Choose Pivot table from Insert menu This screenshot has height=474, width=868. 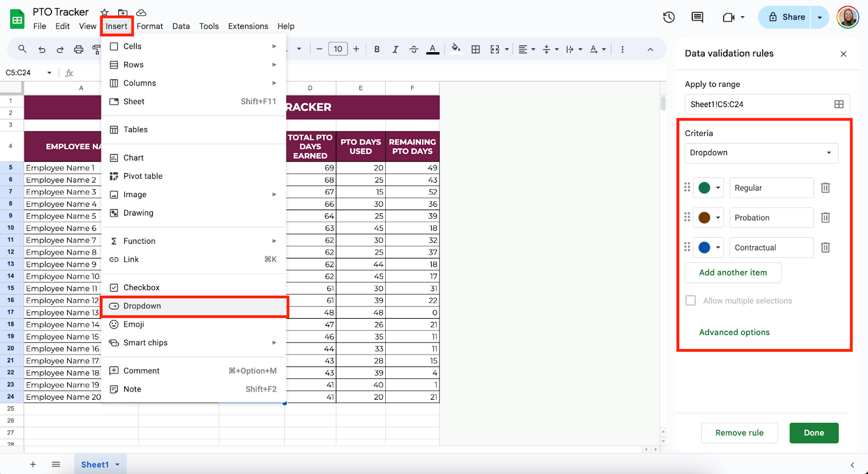coord(143,176)
